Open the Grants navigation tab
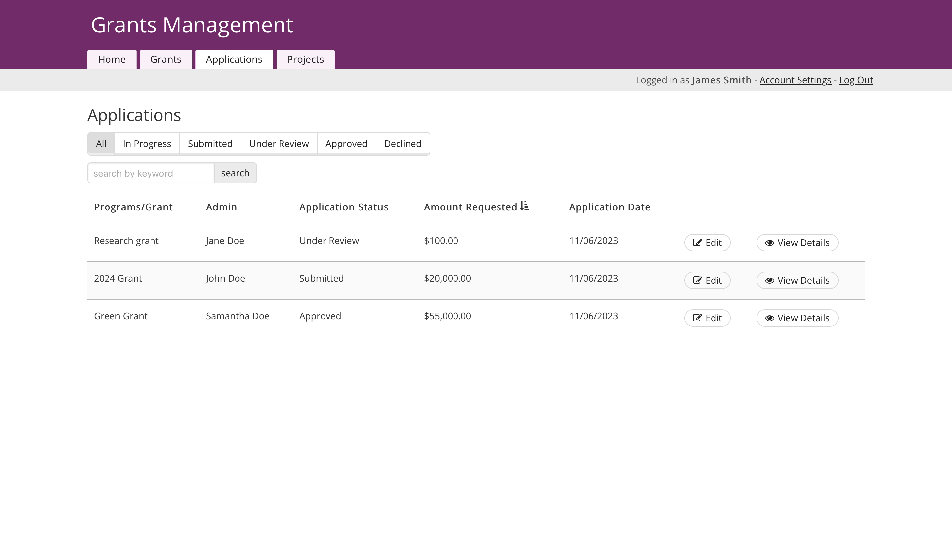This screenshot has height=560, width=952. click(166, 59)
